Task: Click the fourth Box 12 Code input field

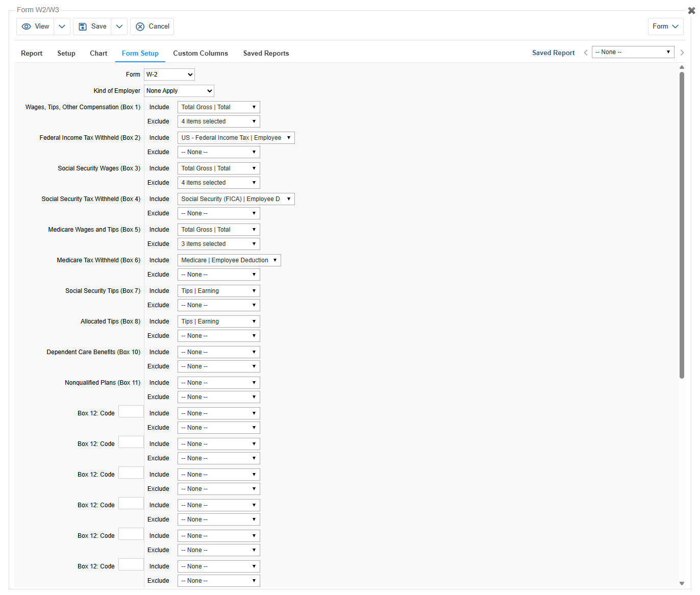Action: (131, 503)
